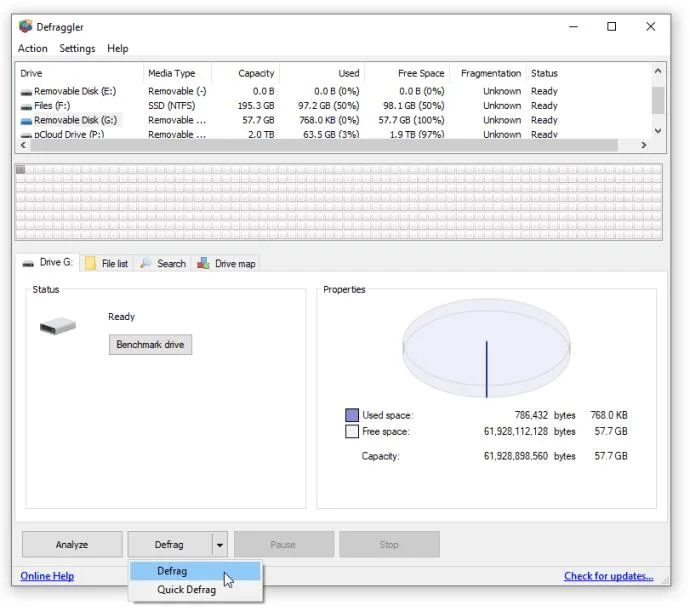Open the Help menu
The image size is (690, 611).
117,48
